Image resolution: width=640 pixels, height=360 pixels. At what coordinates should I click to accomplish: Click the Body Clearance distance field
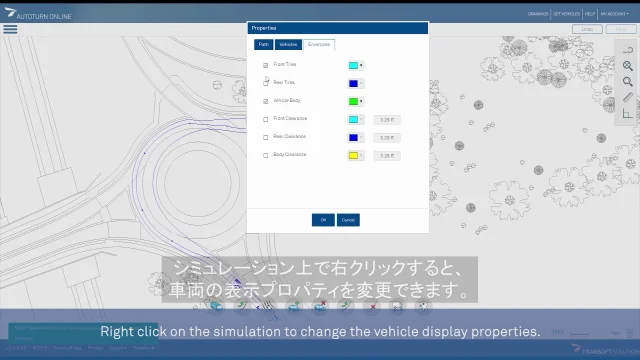click(387, 156)
